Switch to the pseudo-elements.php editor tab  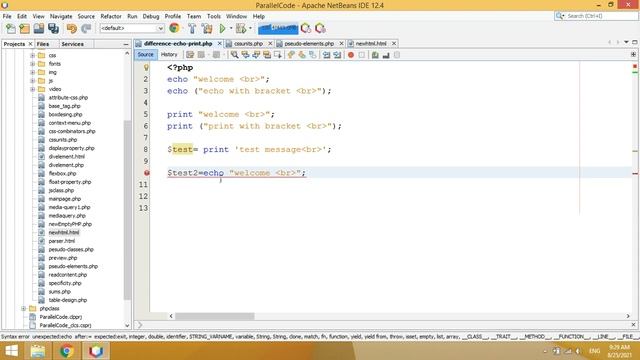click(309, 43)
